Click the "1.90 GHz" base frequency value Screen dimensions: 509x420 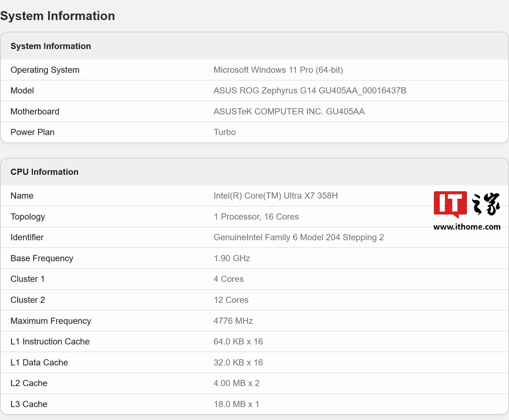(x=232, y=258)
